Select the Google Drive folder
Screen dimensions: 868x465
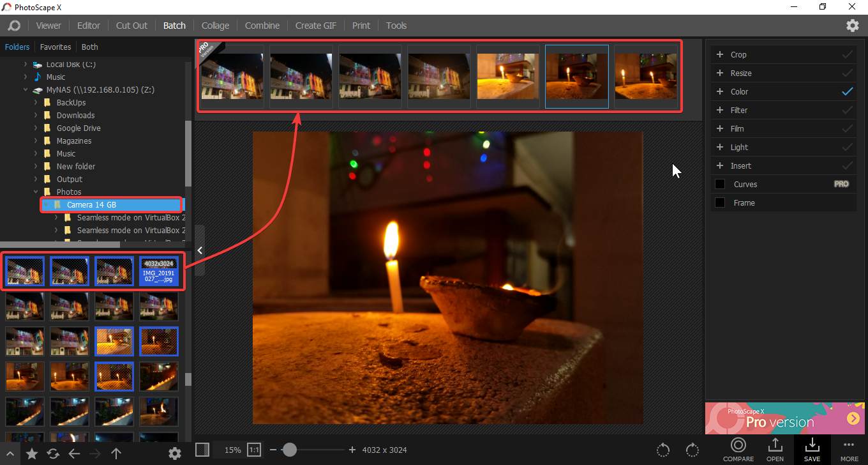[x=79, y=128]
